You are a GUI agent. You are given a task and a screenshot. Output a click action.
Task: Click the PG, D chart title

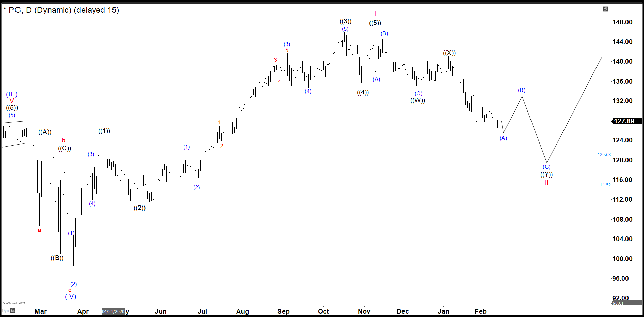tap(61, 10)
